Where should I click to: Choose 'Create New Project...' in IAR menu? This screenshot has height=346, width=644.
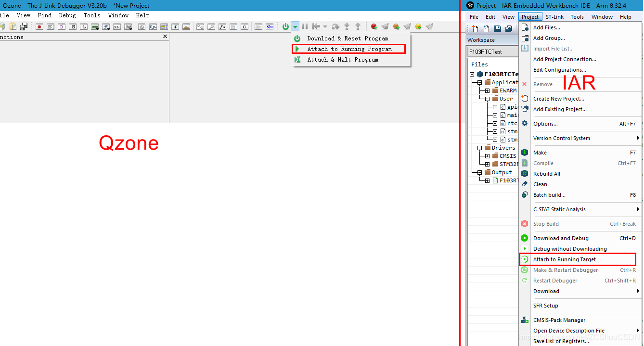pyautogui.click(x=580, y=99)
